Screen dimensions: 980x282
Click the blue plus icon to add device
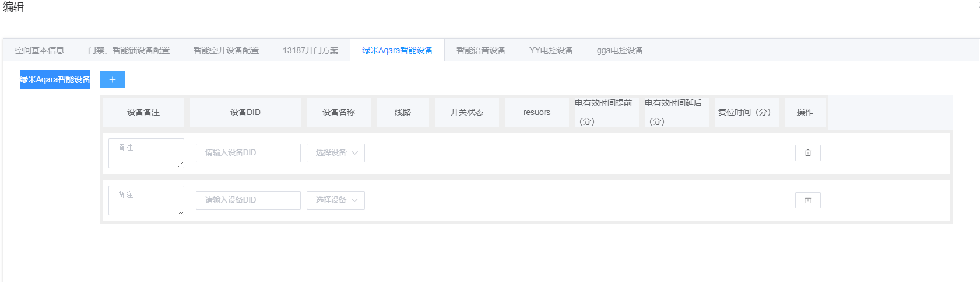(x=113, y=79)
